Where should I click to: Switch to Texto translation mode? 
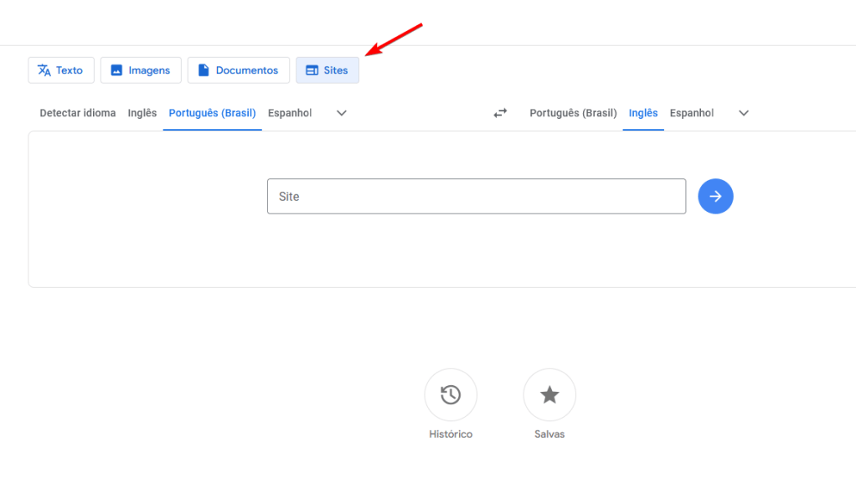(x=61, y=70)
